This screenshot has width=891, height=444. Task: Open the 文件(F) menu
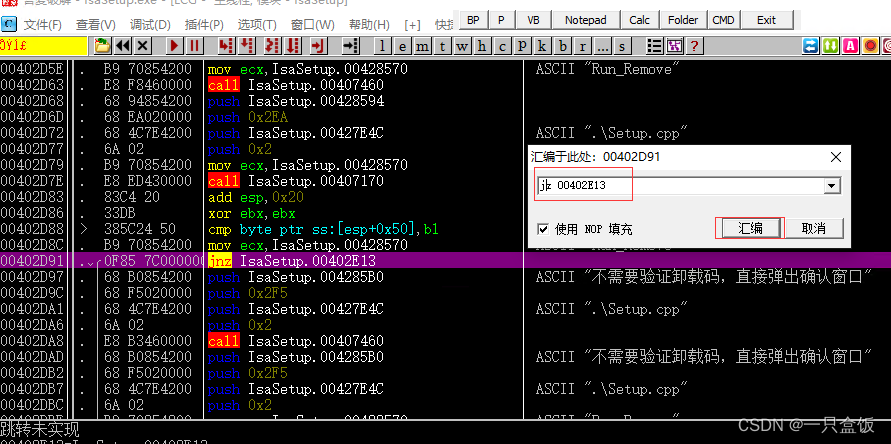tap(43, 25)
